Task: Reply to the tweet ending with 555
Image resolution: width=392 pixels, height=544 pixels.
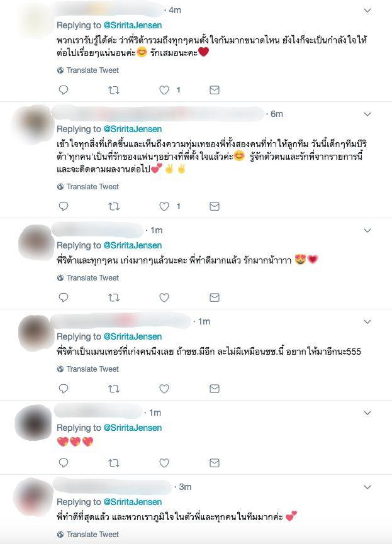Action: click(x=64, y=389)
